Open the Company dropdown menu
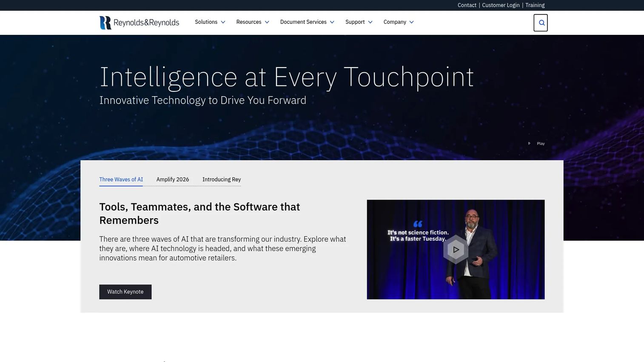Screen dimensions: 644x362 [x=399, y=22]
